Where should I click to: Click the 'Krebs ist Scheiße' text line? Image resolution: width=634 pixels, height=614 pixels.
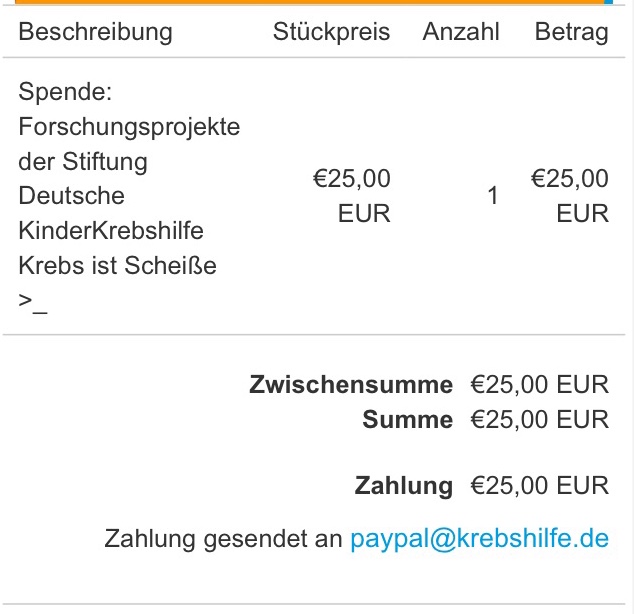[117, 266]
